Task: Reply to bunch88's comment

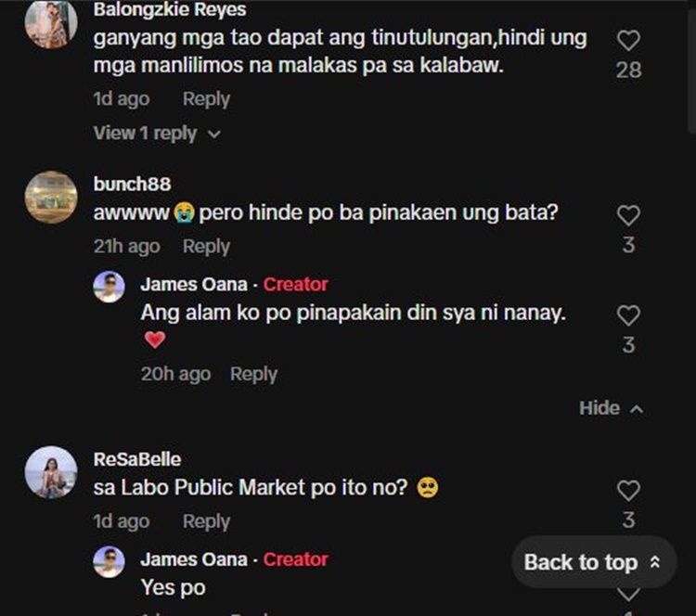Action: pyautogui.click(x=206, y=247)
